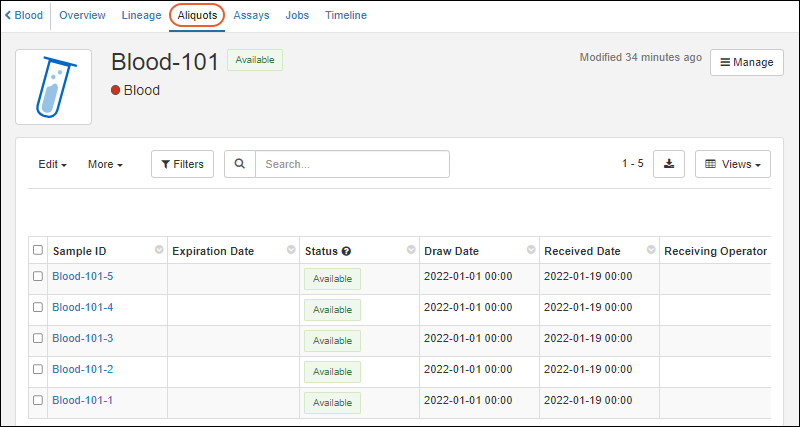The height and width of the screenshot is (427, 800).
Task: Open Sample ID column header menu arrow
Action: pos(159,250)
